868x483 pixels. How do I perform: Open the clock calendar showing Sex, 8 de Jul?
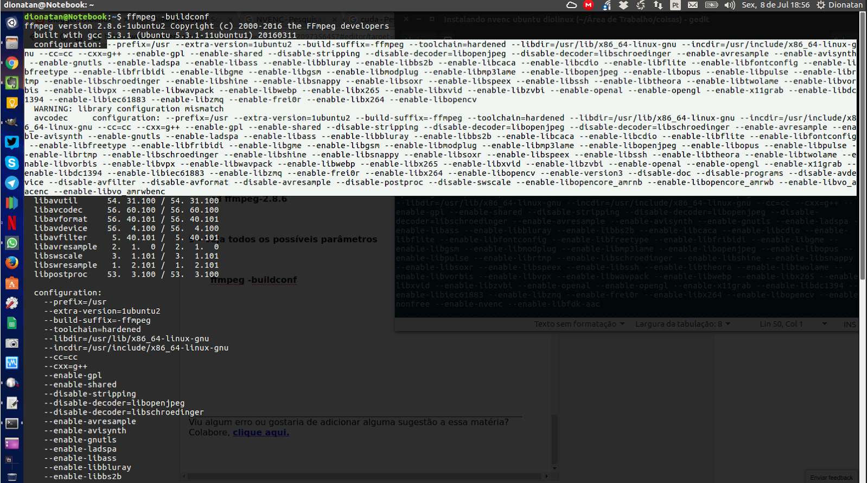pos(775,5)
